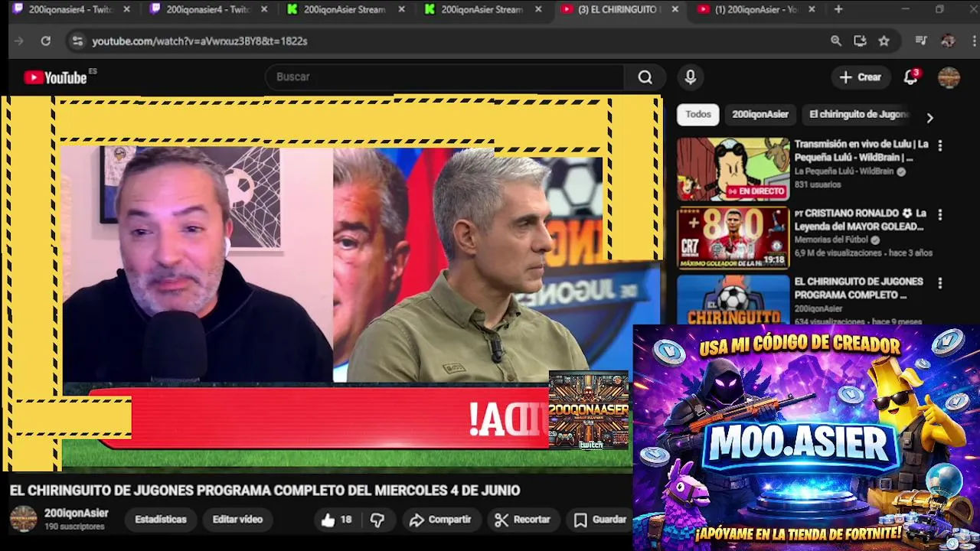
Task: Open the browser media controls icon
Action: tap(921, 41)
